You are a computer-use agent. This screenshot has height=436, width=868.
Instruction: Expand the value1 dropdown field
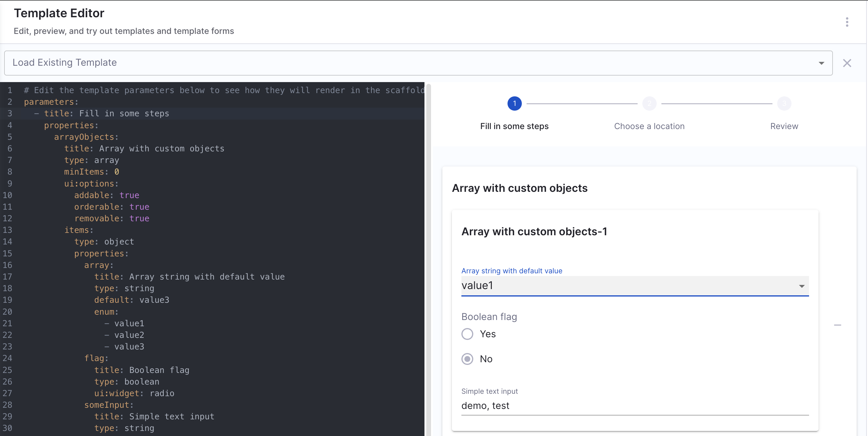click(x=627, y=286)
